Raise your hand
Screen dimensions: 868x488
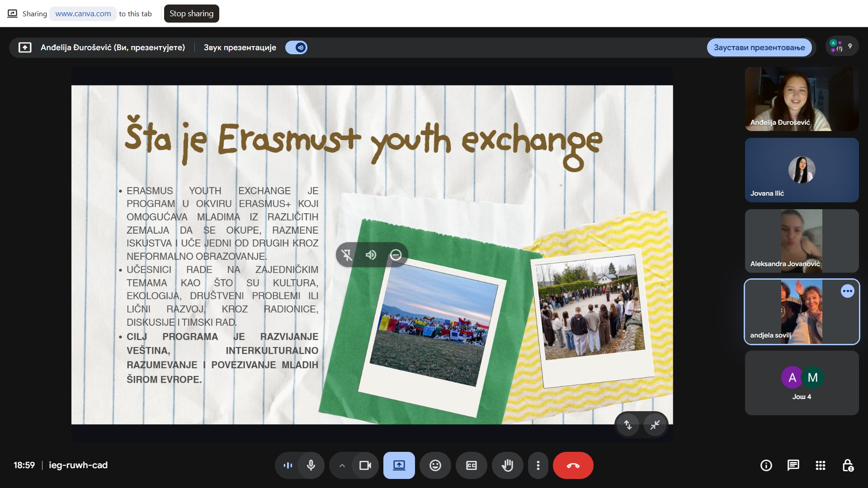coord(508,465)
